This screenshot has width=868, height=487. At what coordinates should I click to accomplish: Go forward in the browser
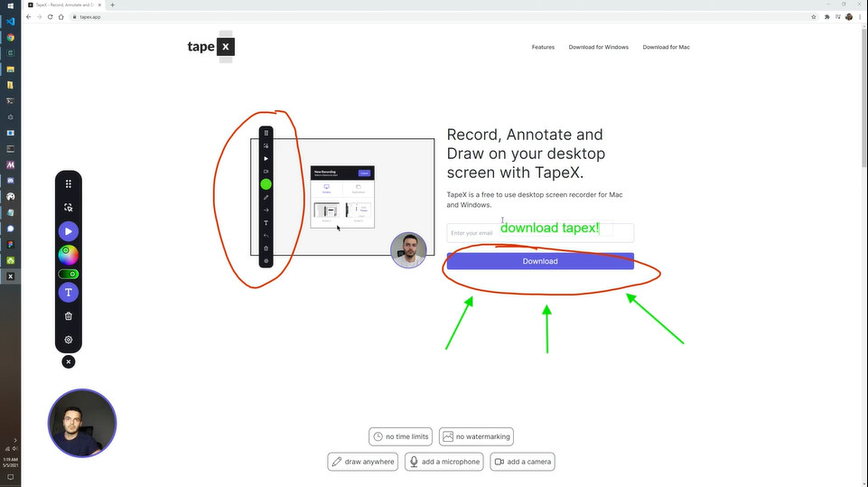(x=40, y=16)
